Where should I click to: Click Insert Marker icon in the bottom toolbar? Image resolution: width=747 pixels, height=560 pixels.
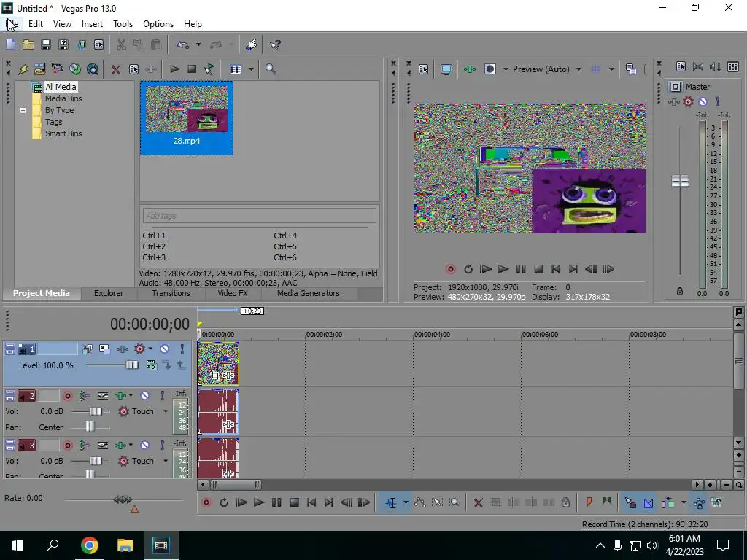(x=589, y=502)
